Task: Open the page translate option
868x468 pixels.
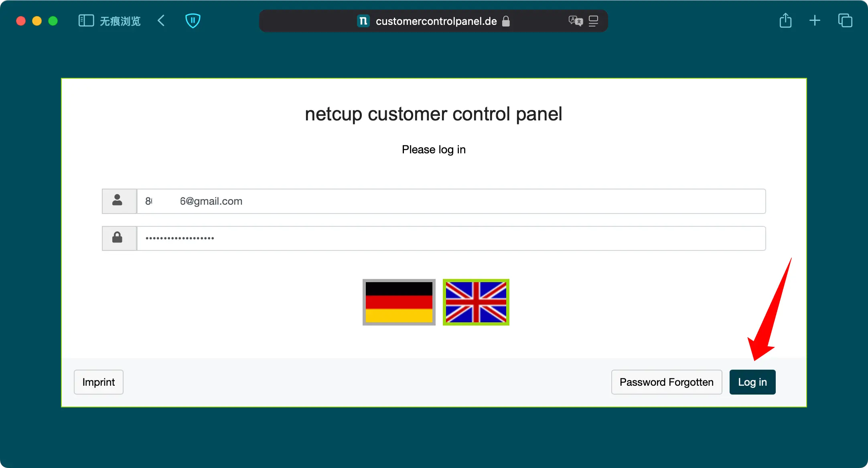Action: pos(576,21)
